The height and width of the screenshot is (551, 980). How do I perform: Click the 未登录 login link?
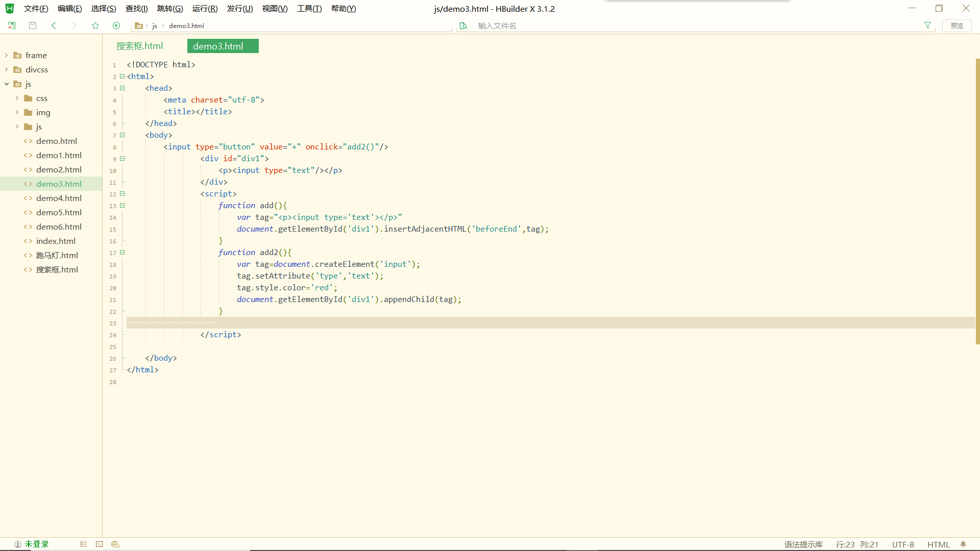click(37, 544)
